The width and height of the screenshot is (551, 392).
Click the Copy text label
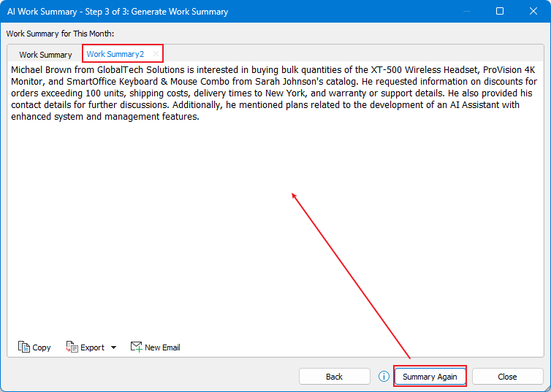coord(42,347)
